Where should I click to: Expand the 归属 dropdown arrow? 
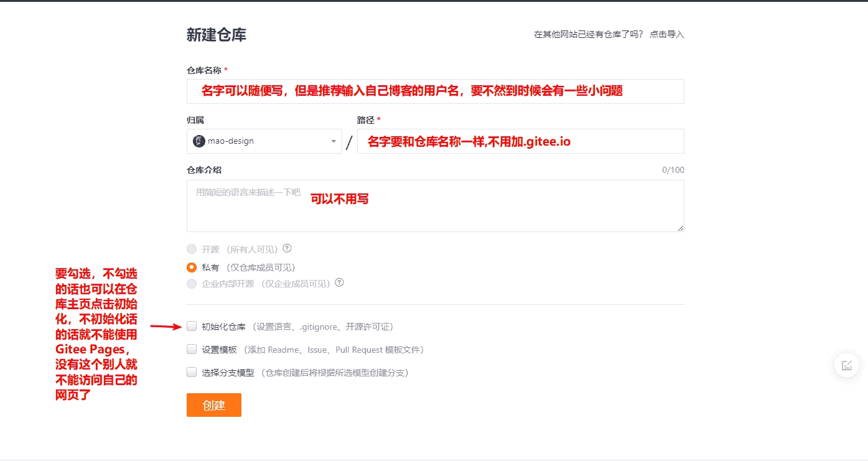[334, 142]
